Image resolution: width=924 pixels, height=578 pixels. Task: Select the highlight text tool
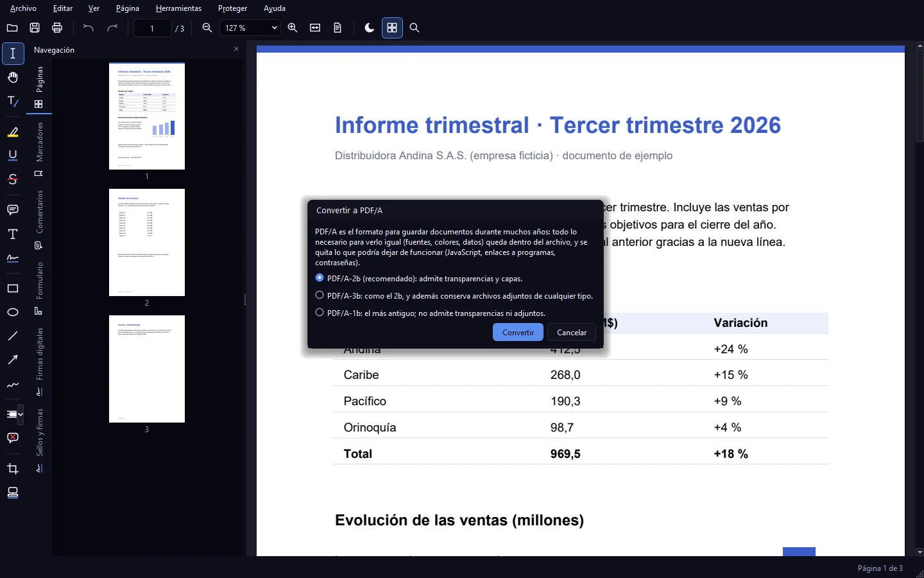pos(13,132)
